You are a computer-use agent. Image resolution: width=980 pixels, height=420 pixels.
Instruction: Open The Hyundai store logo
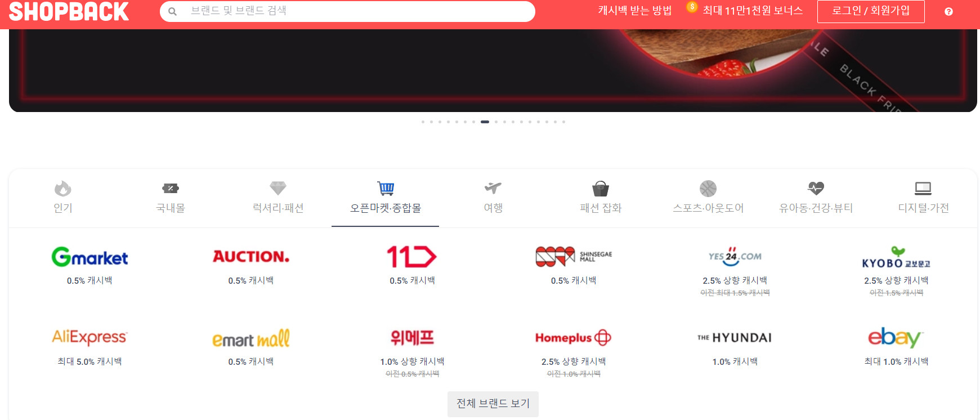(735, 338)
